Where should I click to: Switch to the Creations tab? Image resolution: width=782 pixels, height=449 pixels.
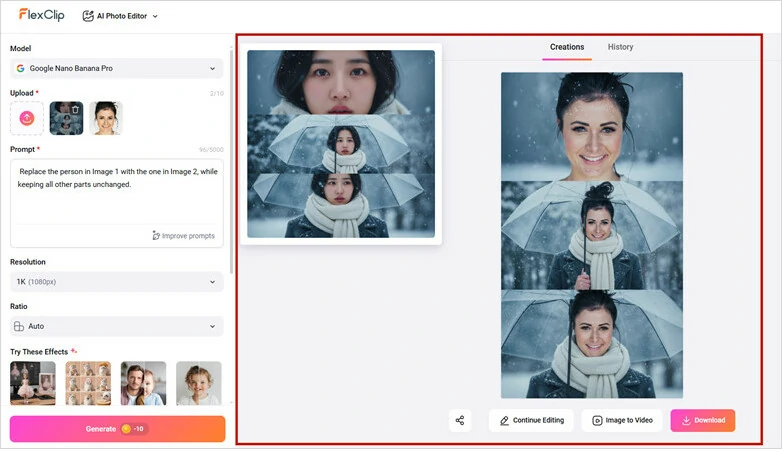coord(567,47)
